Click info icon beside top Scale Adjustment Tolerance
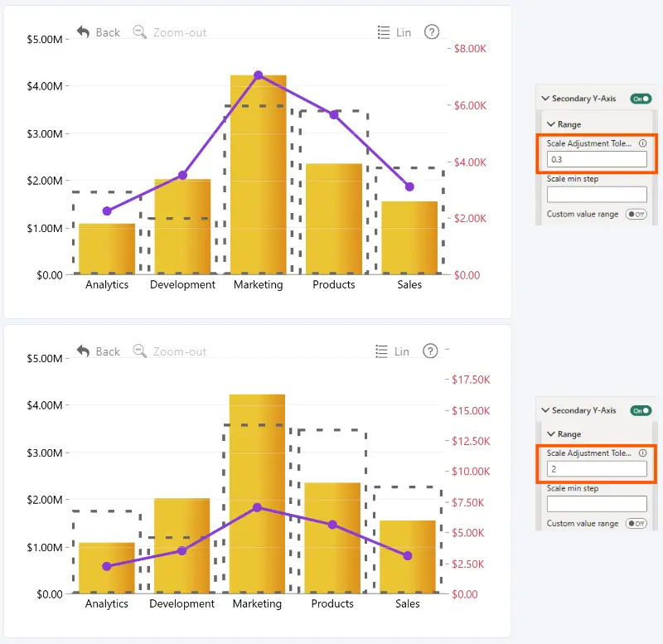The image size is (663, 644). coord(643,143)
